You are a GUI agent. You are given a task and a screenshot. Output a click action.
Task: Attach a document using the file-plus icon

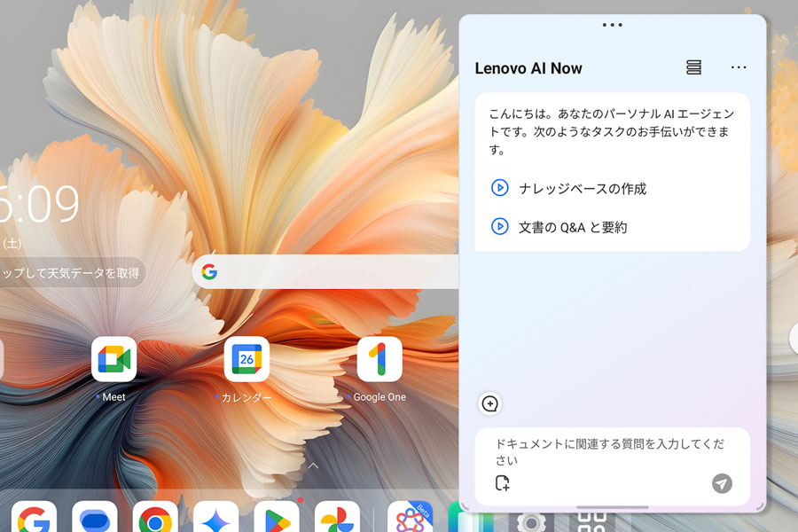pos(503,482)
